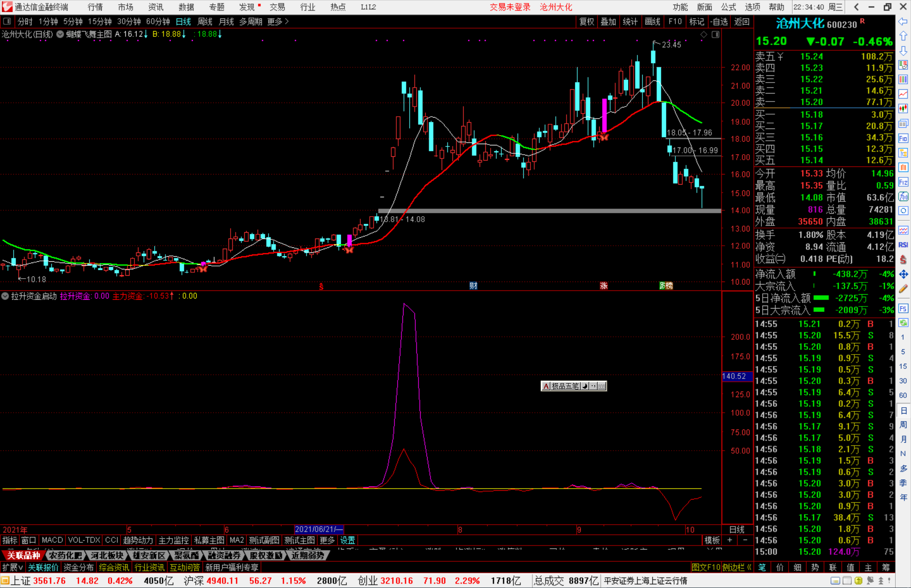Click the red S arrow icon in sidebar
911x588 pixels.
[903, 260]
